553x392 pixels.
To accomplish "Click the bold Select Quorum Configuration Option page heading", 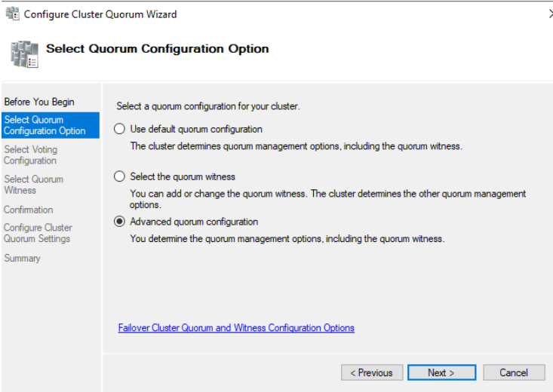I will pos(157,48).
